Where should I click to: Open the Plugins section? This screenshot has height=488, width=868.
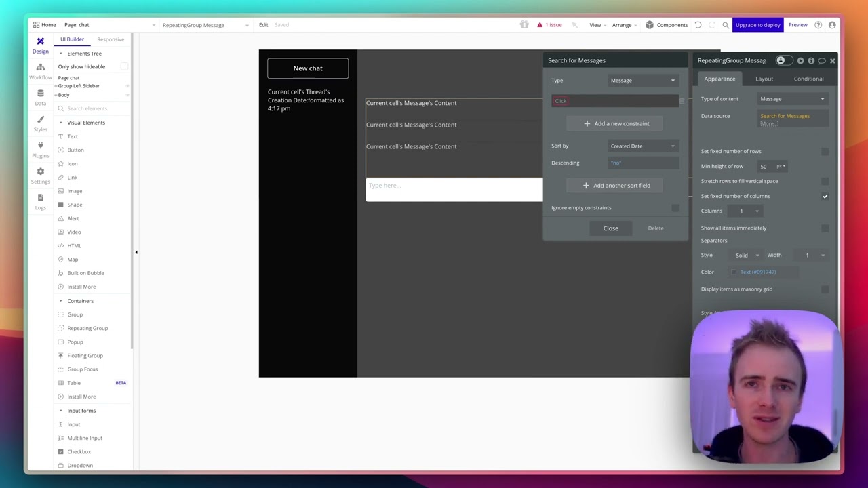40,150
